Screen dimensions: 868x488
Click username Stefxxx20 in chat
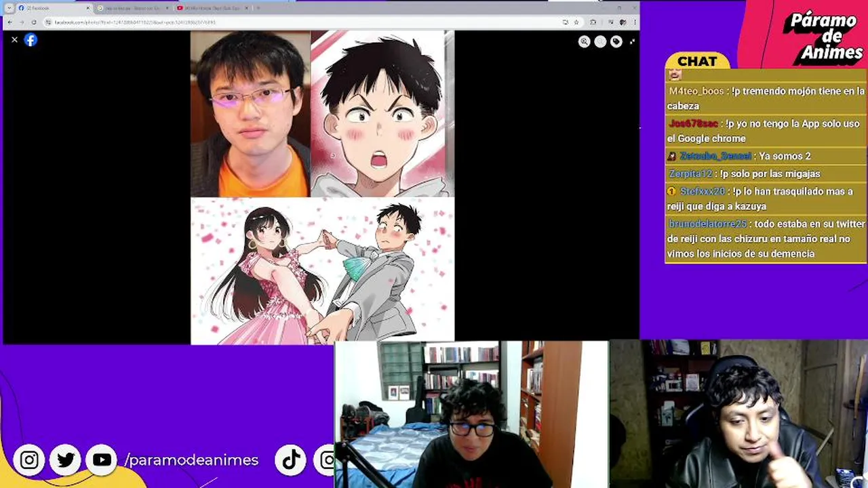(703, 191)
